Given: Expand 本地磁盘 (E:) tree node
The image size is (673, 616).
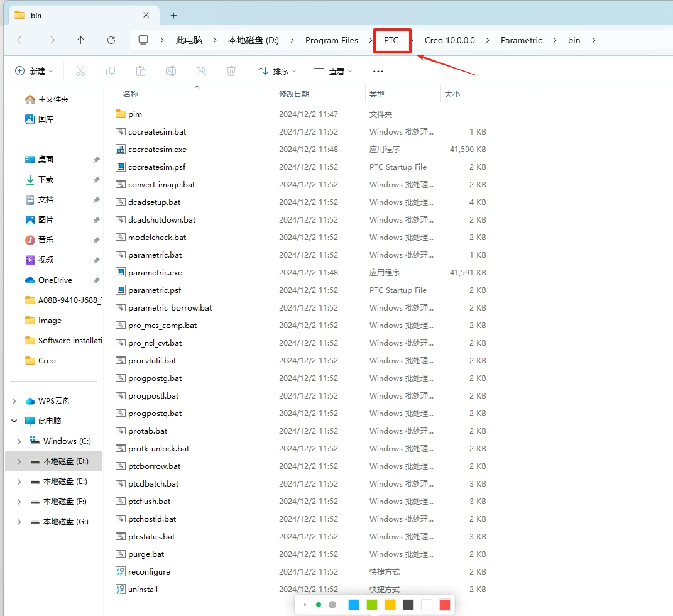Looking at the screenshot, I should (19, 481).
